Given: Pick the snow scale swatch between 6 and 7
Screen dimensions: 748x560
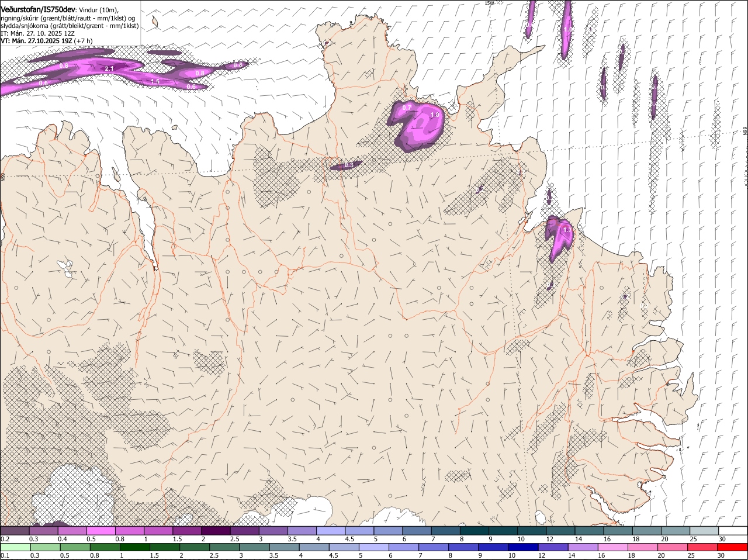Looking at the screenshot, I should (x=417, y=531).
